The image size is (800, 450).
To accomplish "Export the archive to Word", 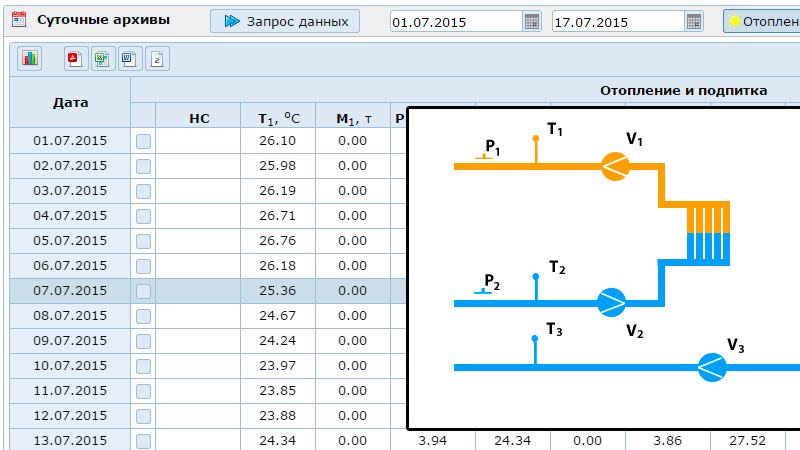I will (x=129, y=59).
